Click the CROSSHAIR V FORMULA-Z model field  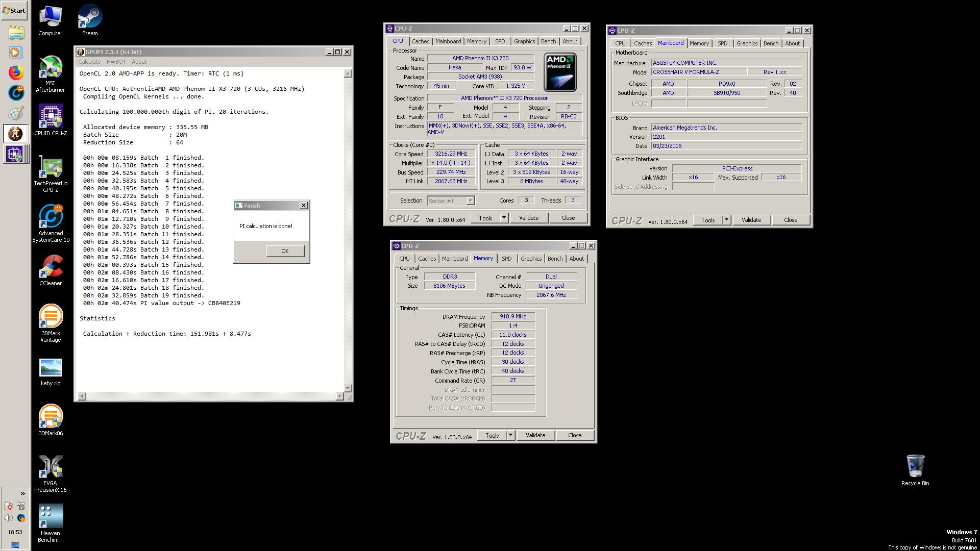click(699, 72)
